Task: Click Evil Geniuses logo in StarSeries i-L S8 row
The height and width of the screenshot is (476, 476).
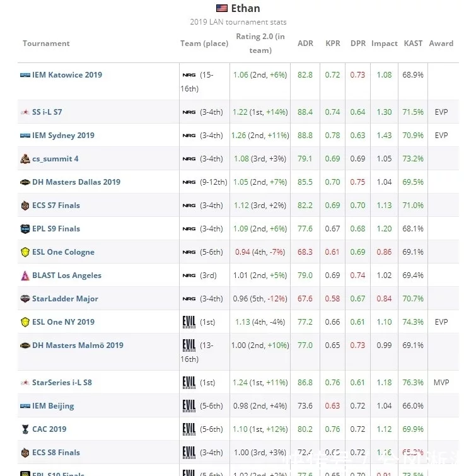Action: [189, 383]
